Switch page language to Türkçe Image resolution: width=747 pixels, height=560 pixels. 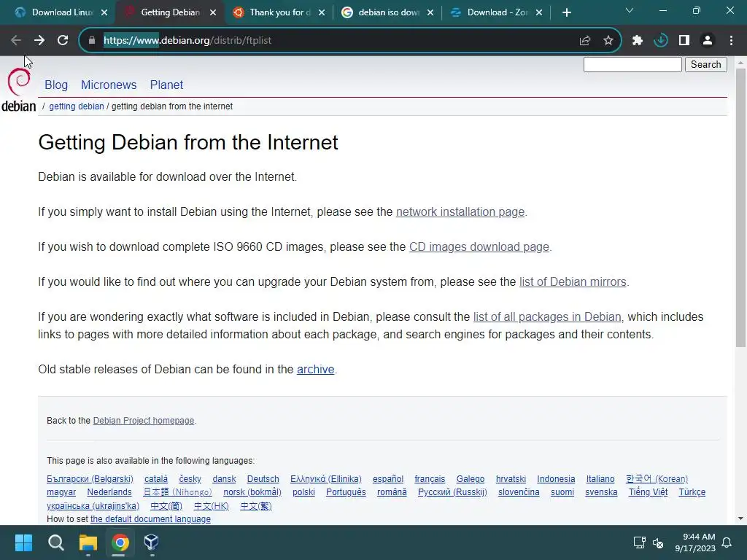692,492
